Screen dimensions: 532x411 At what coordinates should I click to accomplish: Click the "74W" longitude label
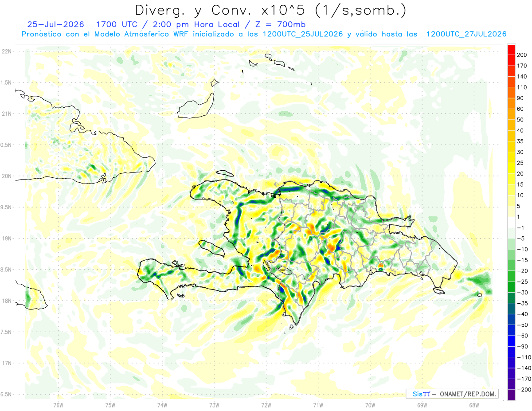click(162, 405)
